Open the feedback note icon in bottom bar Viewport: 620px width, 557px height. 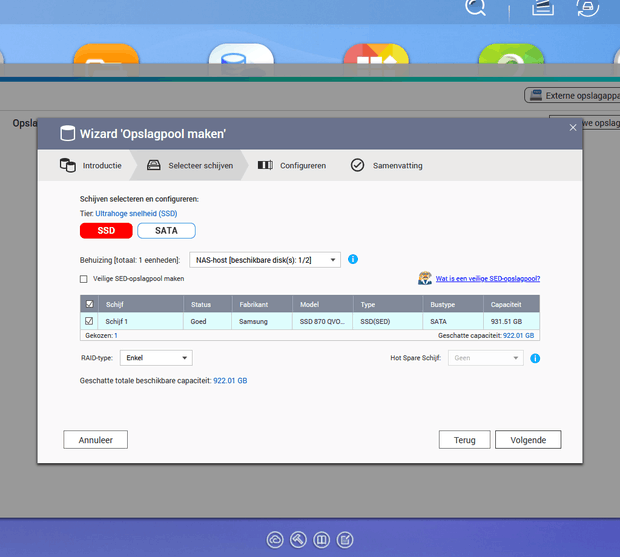345,540
